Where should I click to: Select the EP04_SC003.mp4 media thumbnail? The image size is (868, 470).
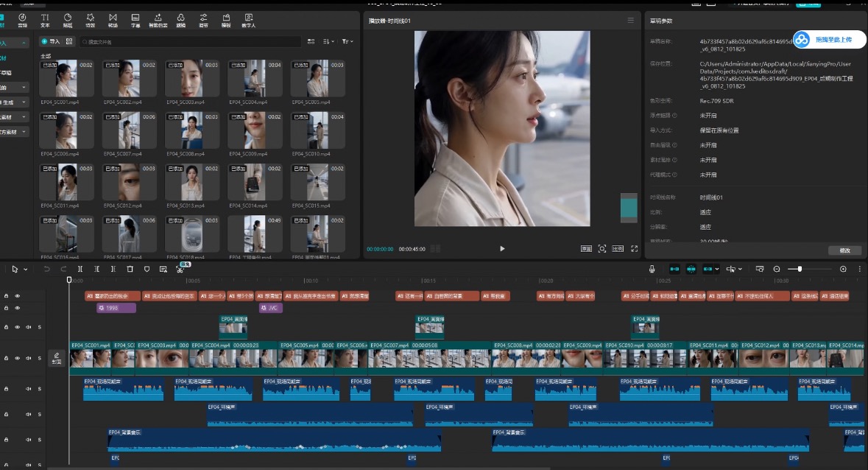point(191,79)
